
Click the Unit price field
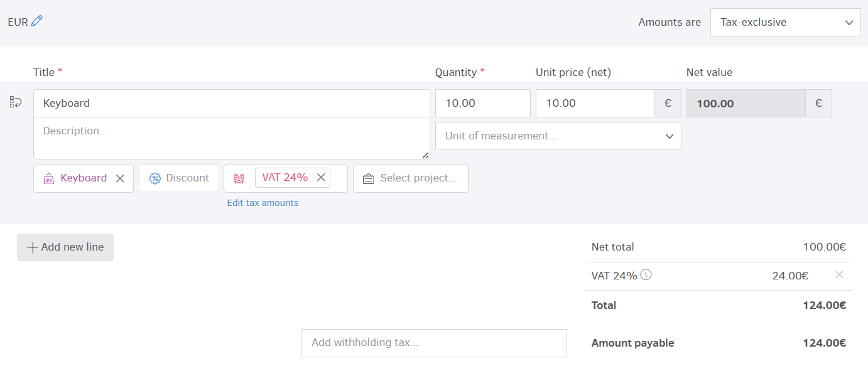pyautogui.click(x=594, y=103)
